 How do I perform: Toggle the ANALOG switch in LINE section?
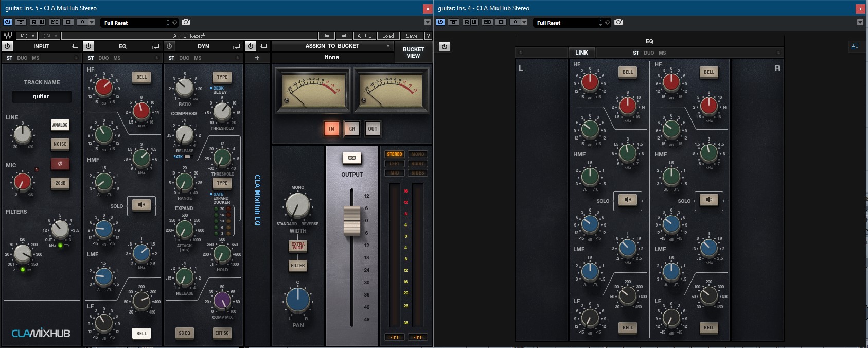pos(60,125)
